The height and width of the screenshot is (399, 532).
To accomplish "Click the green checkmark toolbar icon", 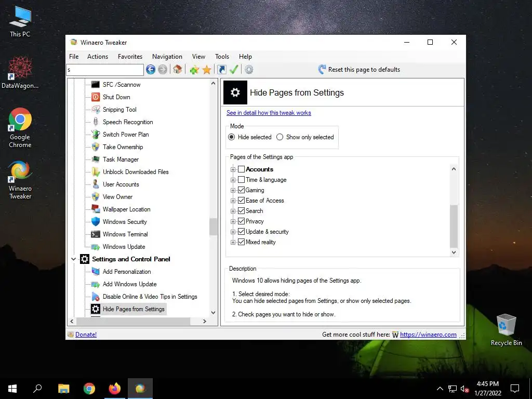I will tap(234, 70).
